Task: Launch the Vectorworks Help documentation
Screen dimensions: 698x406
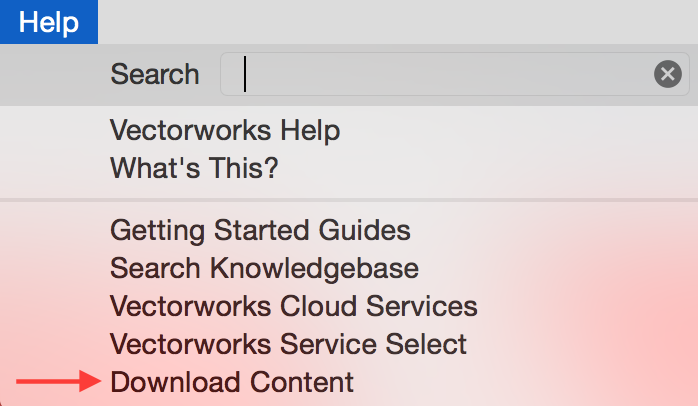Action: click(225, 131)
